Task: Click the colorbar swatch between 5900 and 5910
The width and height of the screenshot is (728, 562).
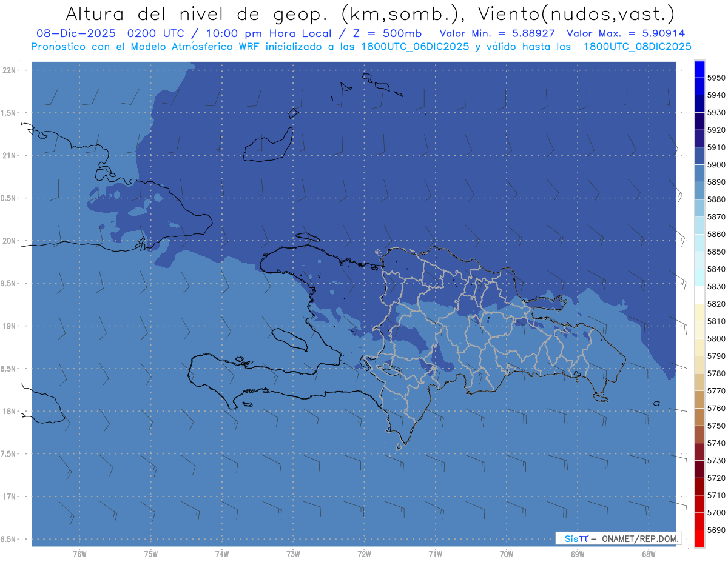Action: [x=699, y=156]
